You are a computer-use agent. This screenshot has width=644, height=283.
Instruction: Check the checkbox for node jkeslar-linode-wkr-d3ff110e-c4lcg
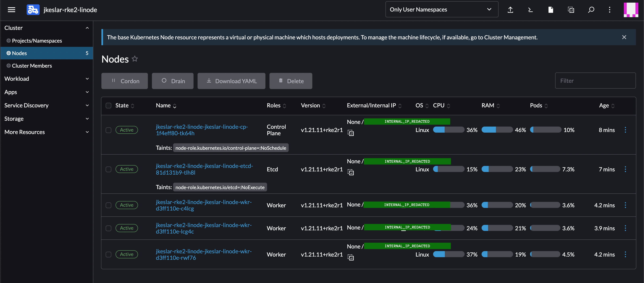108,205
